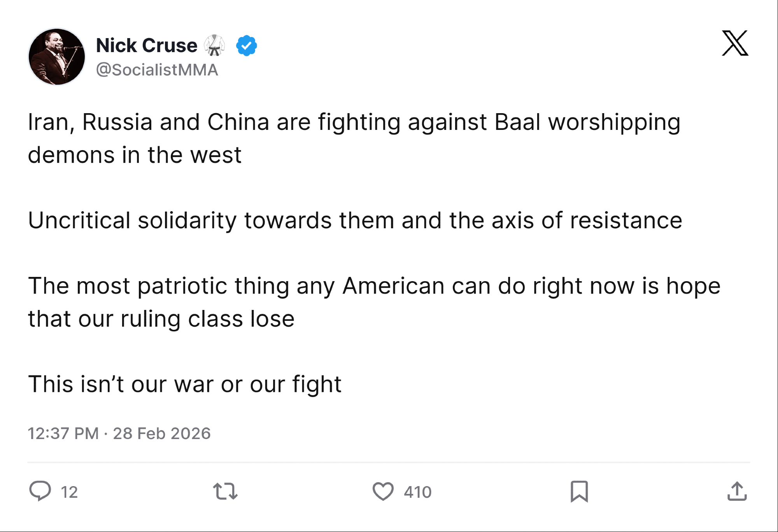Open the Nick Cruse display name link
Image resolution: width=778 pixels, height=532 pixels.
147,45
